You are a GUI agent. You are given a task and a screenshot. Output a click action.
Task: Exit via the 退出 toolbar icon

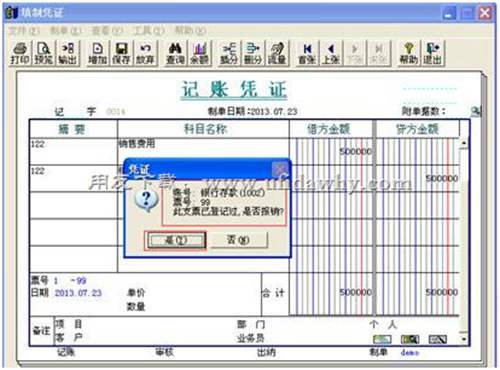point(433,53)
